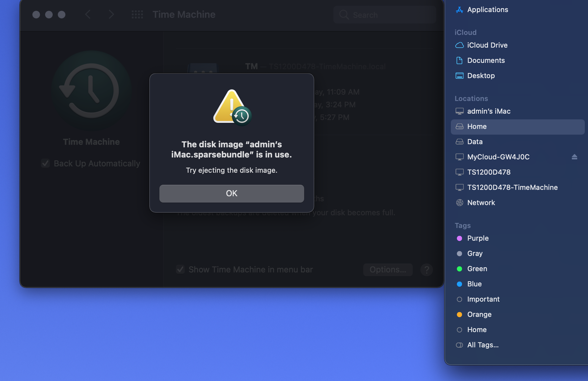Screen dimensions: 588x381
Task: Show all preferences grid icon
Action: (x=137, y=15)
